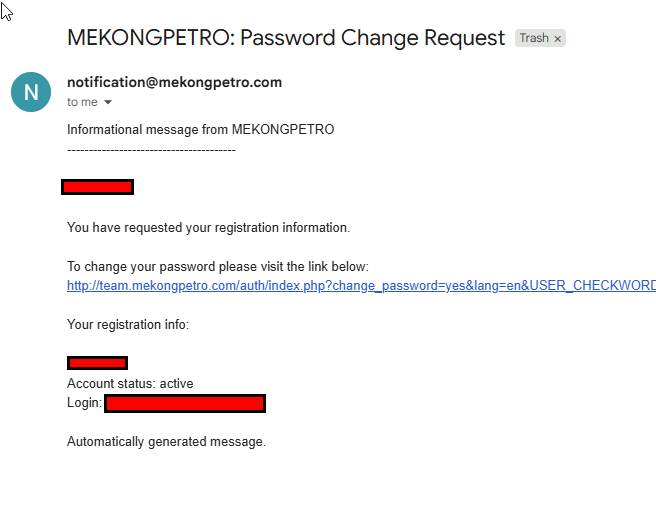Click the 'Your registration info:' line
The width and height of the screenshot is (656, 506).
pos(127,324)
